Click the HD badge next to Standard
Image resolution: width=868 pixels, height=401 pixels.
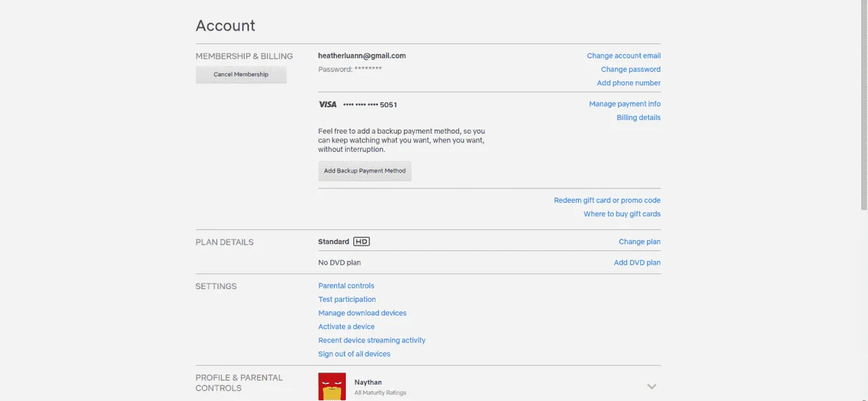pos(361,242)
